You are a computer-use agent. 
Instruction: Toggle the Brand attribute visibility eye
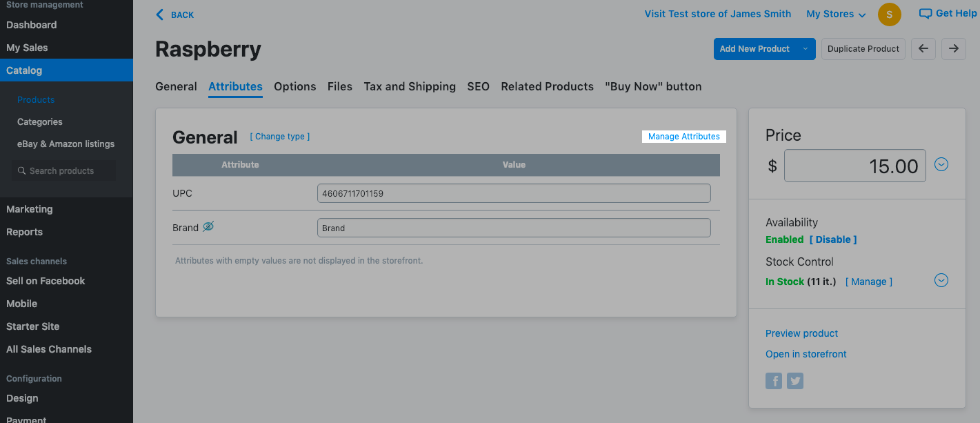click(x=208, y=226)
